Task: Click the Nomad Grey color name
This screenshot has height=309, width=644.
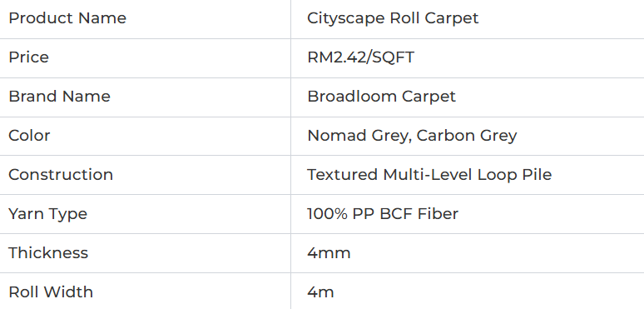Action: 357,136
